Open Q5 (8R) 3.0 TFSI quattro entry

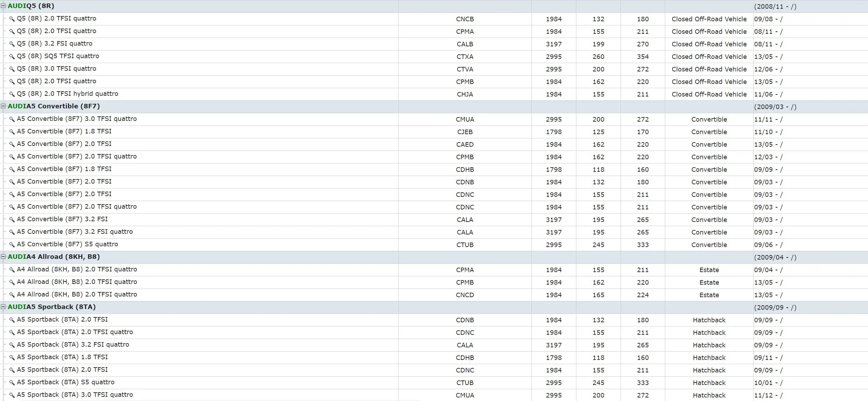coord(56,69)
